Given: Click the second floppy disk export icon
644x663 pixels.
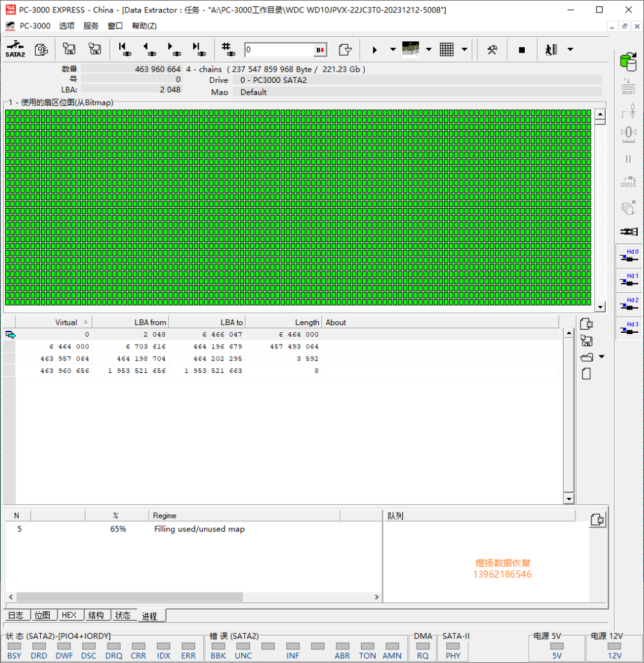Looking at the screenshot, I should click(x=95, y=49).
